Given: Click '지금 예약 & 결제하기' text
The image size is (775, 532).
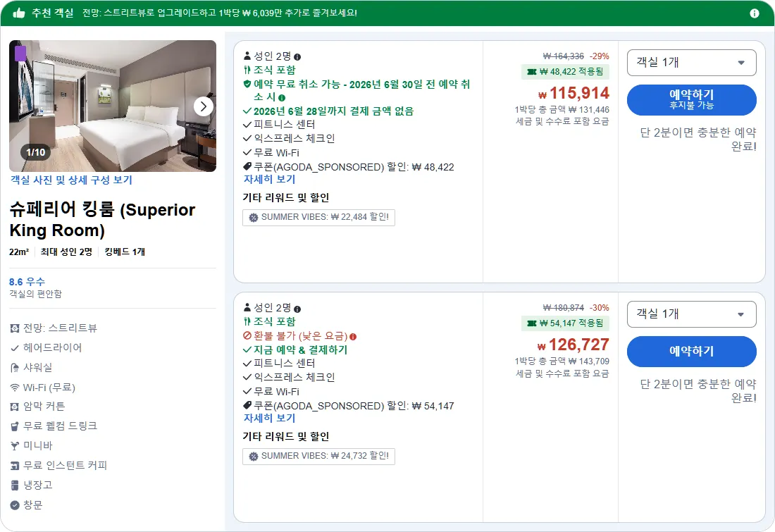Looking at the screenshot, I should click(301, 350).
